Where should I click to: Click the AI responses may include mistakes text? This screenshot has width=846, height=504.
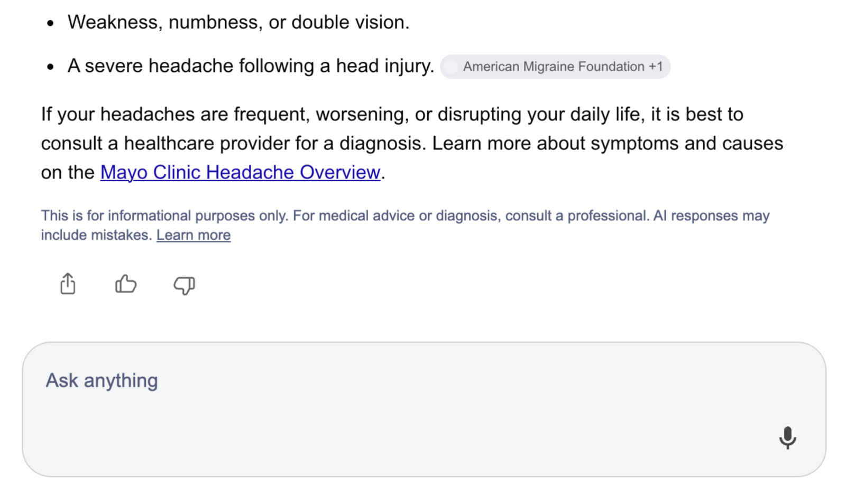tap(711, 216)
